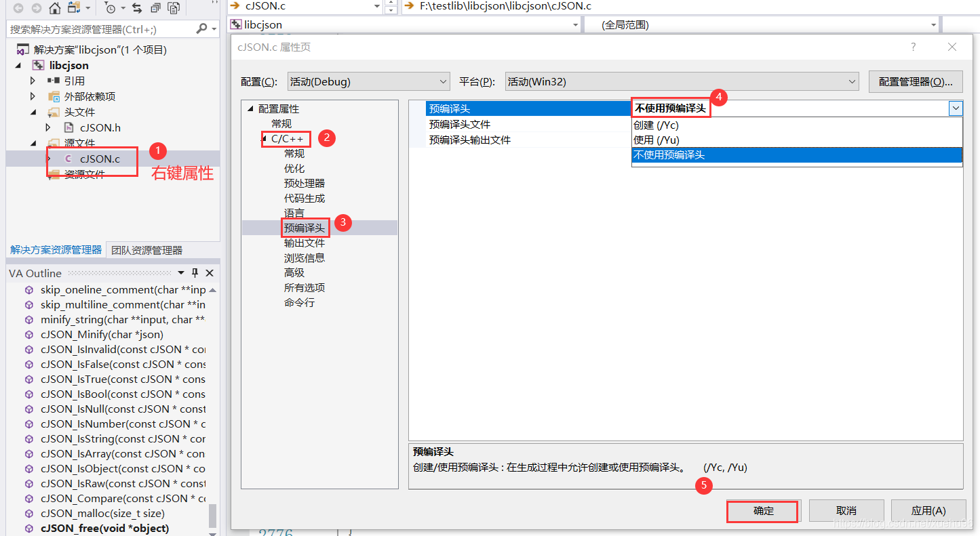
Task: Close the VA Outline panel
Action: (x=210, y=273)
